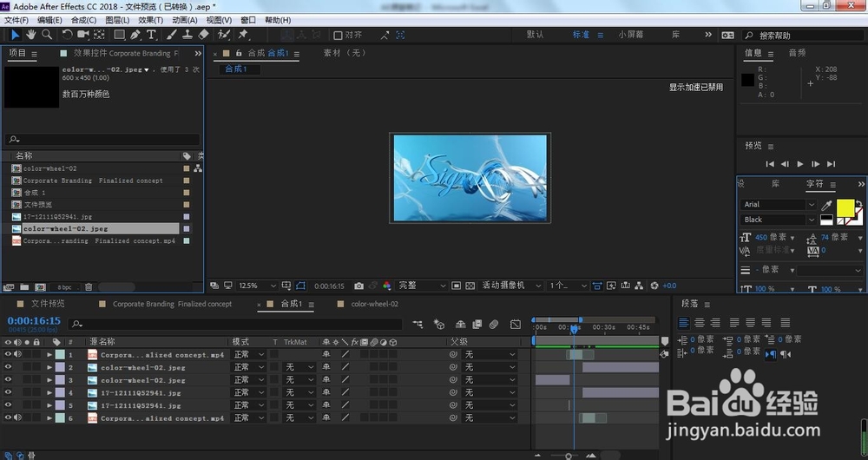Screen dimensions: 868x460
Task: Switch to 默认 workspace
Action: [535, 35]
